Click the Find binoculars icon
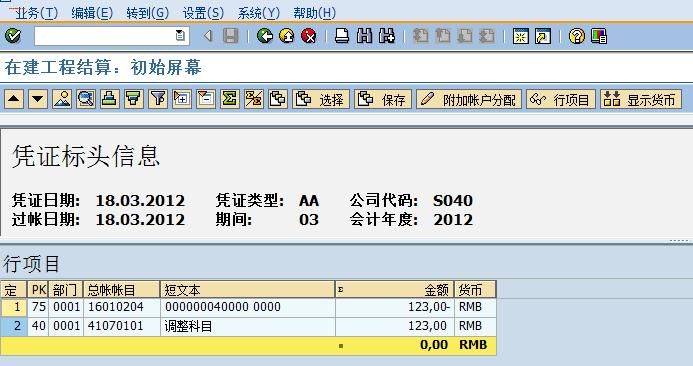 click(x=364, y=36)
